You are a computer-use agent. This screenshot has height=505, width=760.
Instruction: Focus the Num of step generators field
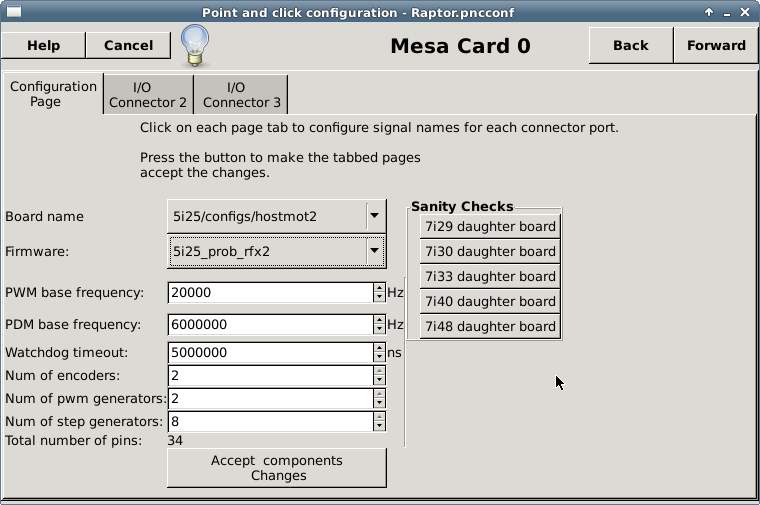[270, 422]
